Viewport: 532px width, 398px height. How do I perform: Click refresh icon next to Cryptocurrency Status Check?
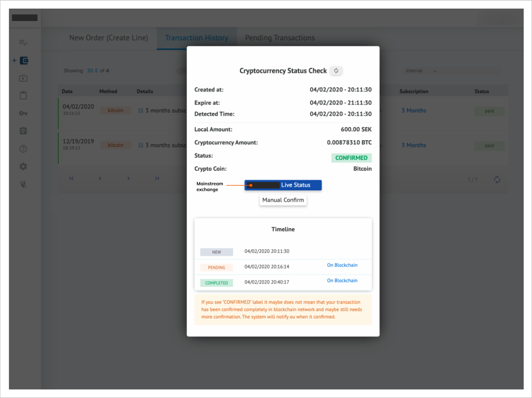coord(336,71)
